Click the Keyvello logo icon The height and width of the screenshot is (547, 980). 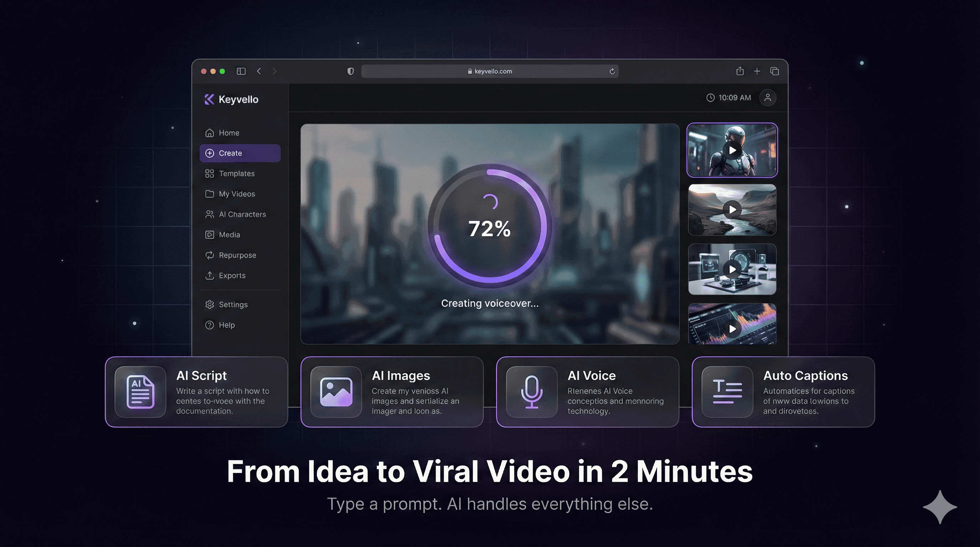click(x=209, y=99)
